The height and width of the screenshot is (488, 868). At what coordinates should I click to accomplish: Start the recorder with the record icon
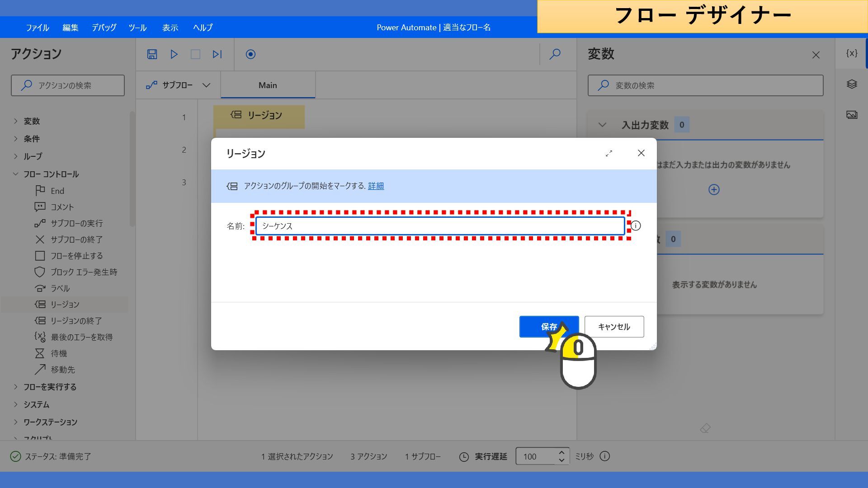(250, 54)
